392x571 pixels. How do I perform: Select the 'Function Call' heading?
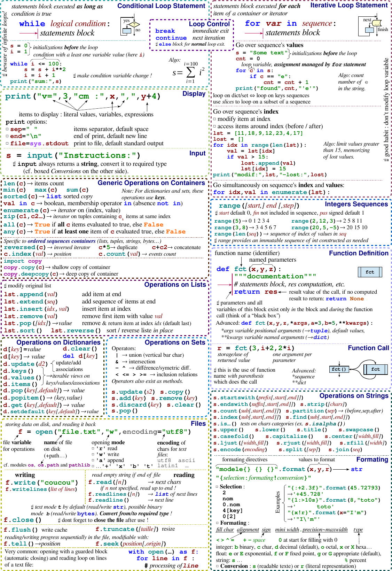pyautogui.click(x=368, y=348)
